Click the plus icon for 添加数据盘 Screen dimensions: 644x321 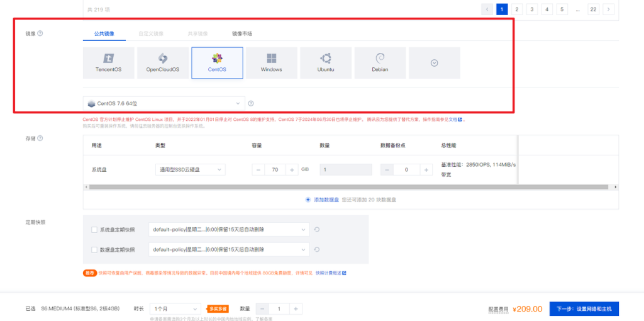tap(308, 200)
